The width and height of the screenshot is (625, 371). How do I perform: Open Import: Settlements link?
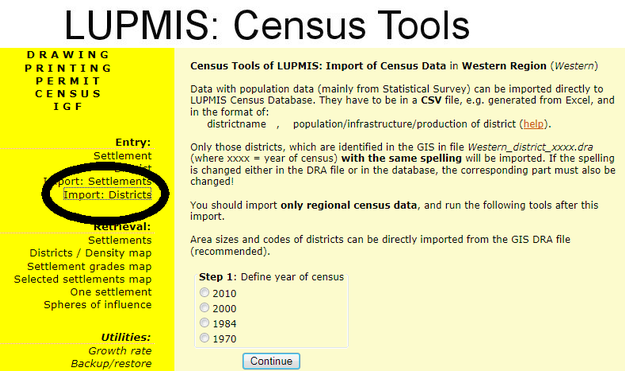98,181
